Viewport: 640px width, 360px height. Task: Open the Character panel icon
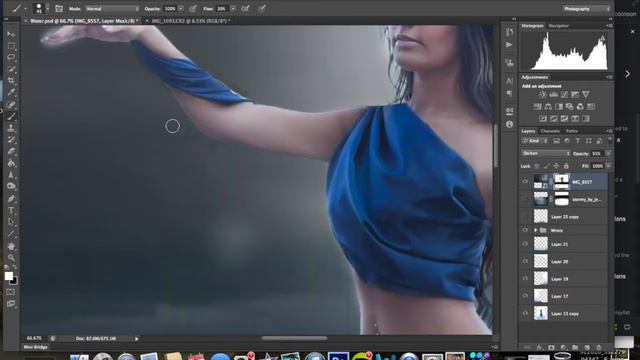click(509, 81)
